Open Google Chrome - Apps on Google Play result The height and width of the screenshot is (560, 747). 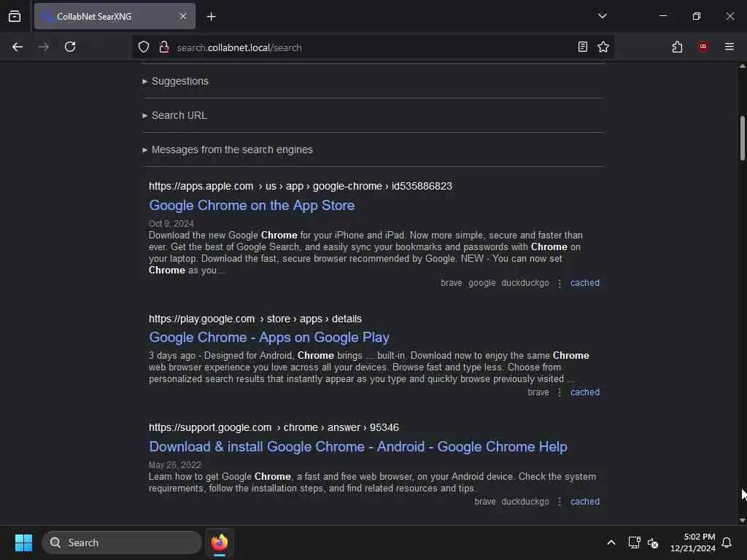(x=269, y=337)
